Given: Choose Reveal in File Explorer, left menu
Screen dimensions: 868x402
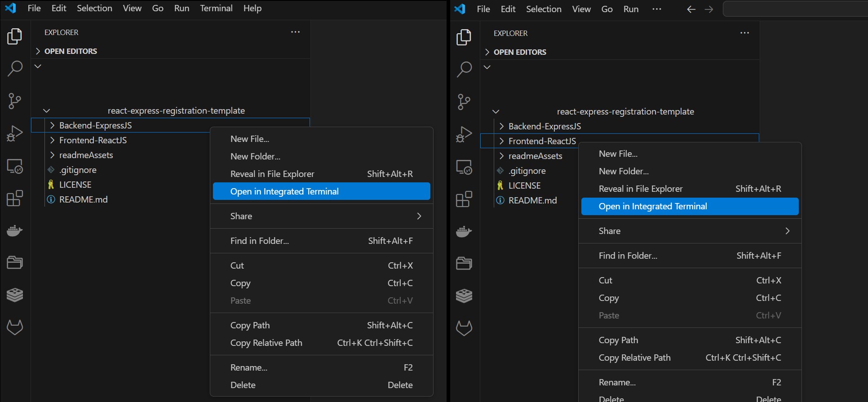Looking at the screenshot, I should point(322,174).
